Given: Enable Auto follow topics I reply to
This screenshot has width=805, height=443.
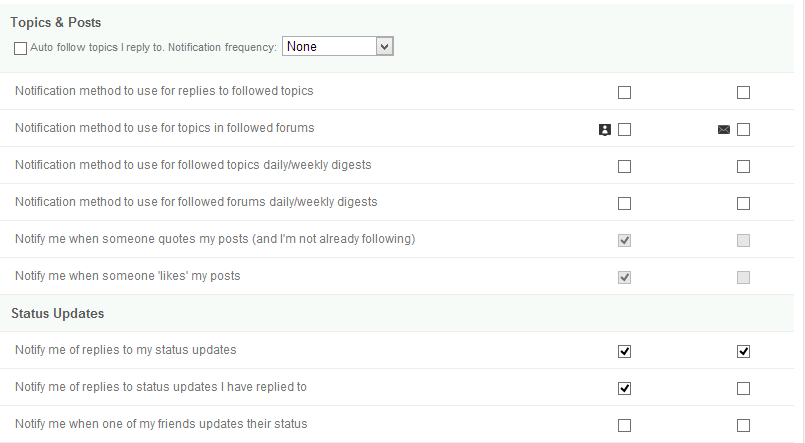Looking at the screenshot, I should (21, 48).
